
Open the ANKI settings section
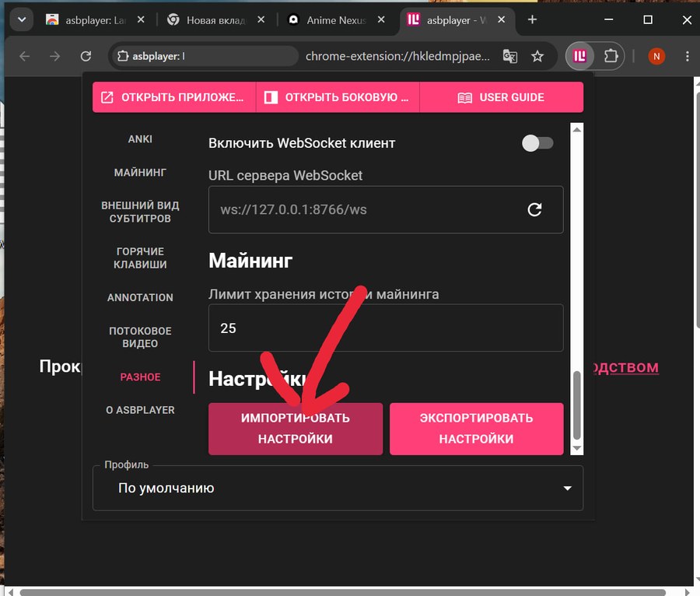pos(140,139)
